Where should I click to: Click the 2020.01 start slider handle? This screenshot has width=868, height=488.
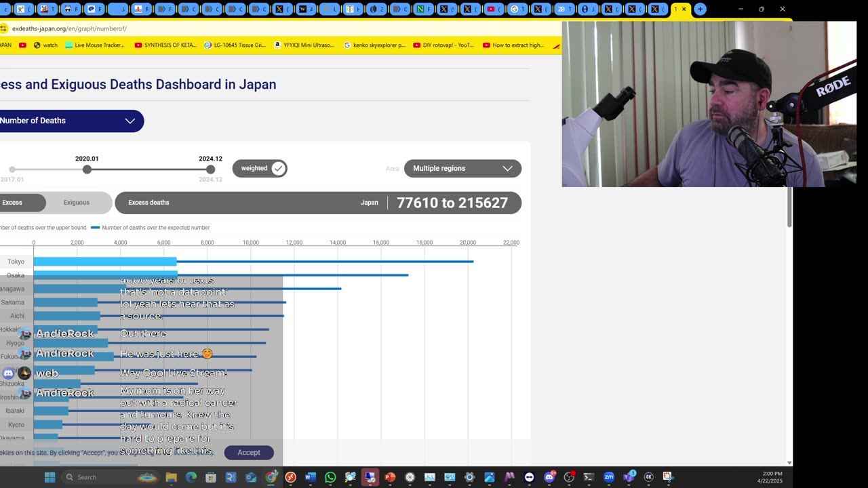coord(87,169)
